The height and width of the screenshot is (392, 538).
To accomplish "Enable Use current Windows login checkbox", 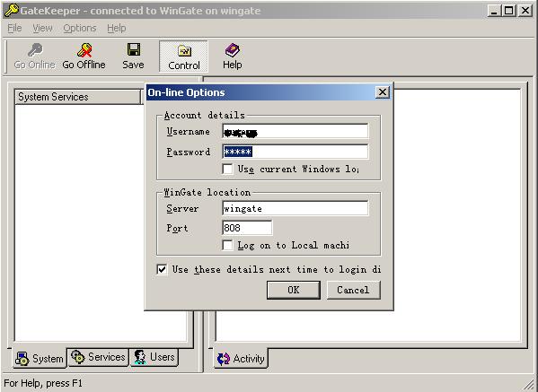I will pyautogui.click(x=228, y=169).
